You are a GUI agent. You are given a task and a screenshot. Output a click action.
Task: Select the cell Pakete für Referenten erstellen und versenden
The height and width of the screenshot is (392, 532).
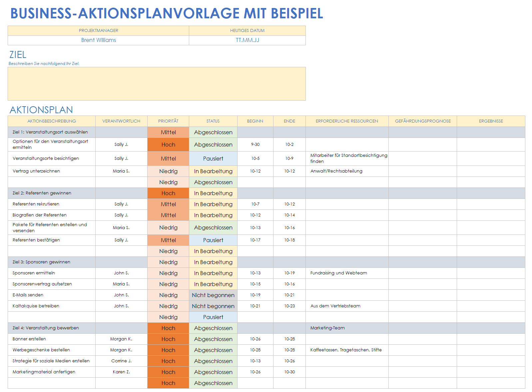[52, 228]
